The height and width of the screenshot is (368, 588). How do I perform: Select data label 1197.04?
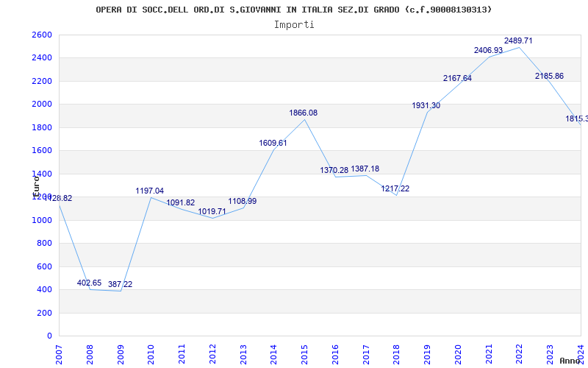coord(150,191)
